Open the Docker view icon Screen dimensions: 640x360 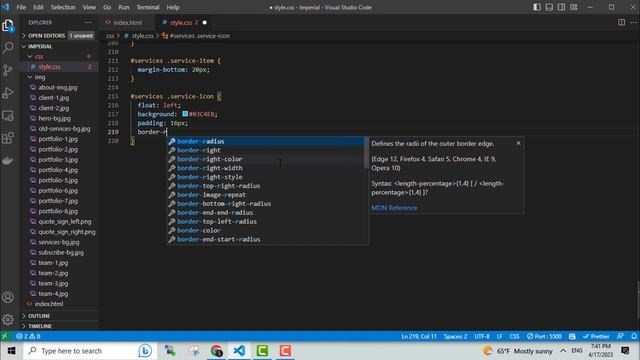(8, 160)
